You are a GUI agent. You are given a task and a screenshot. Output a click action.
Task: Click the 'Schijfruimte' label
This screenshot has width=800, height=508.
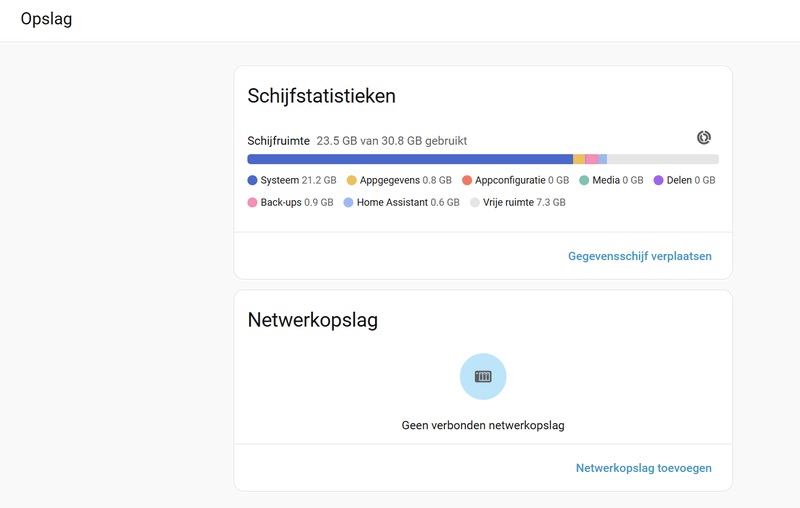point(279,141)
